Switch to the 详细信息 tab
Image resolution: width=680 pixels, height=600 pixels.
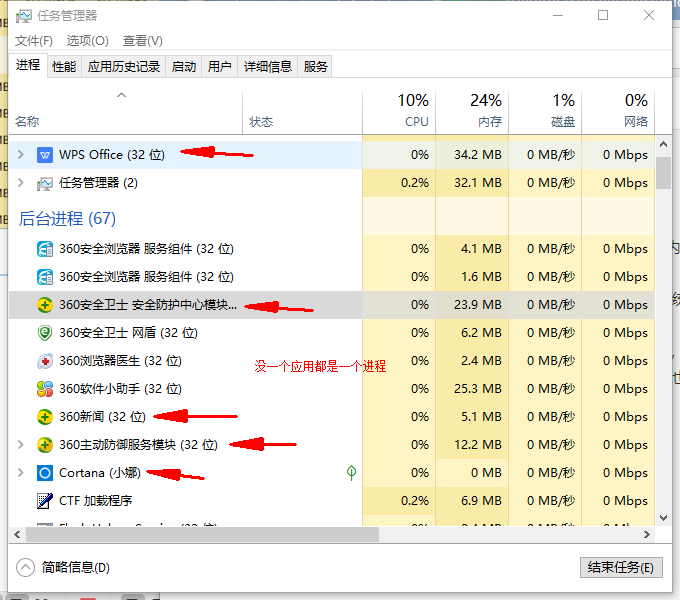click(x=268, y=67)
